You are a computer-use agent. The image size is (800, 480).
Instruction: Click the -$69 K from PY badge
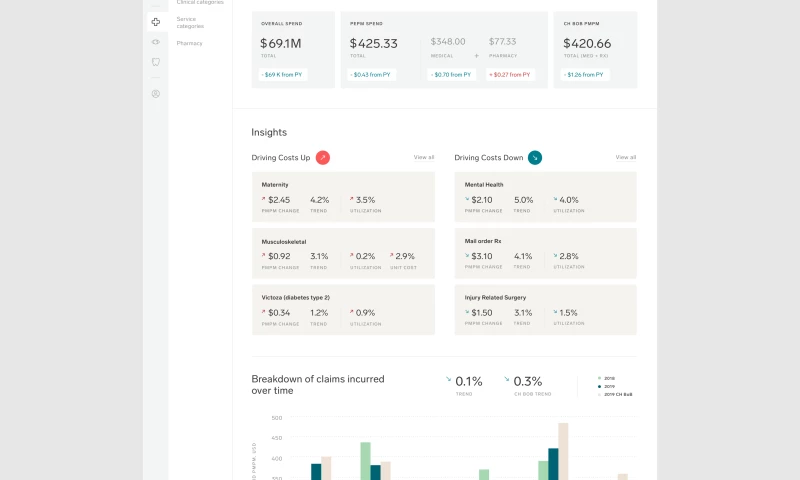(282, 74)
